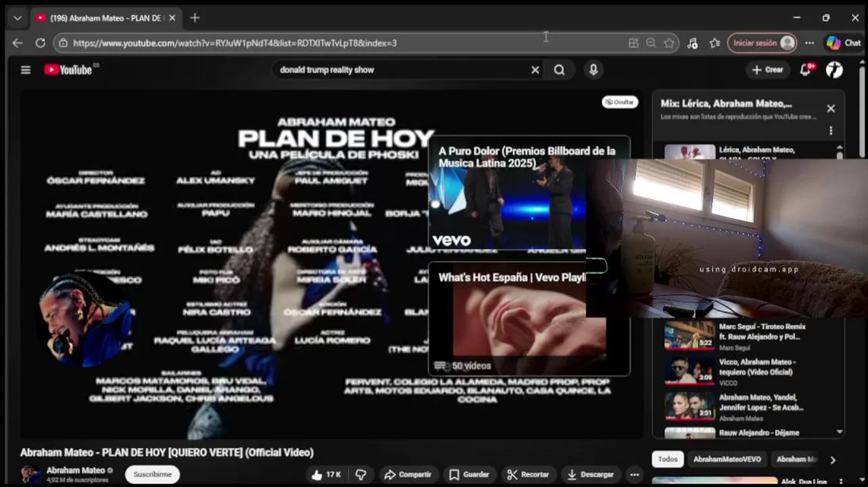Open browser favorites list icon
This screenshot has height=487, width=868.
pyautogui.click(x=715, y=43)
